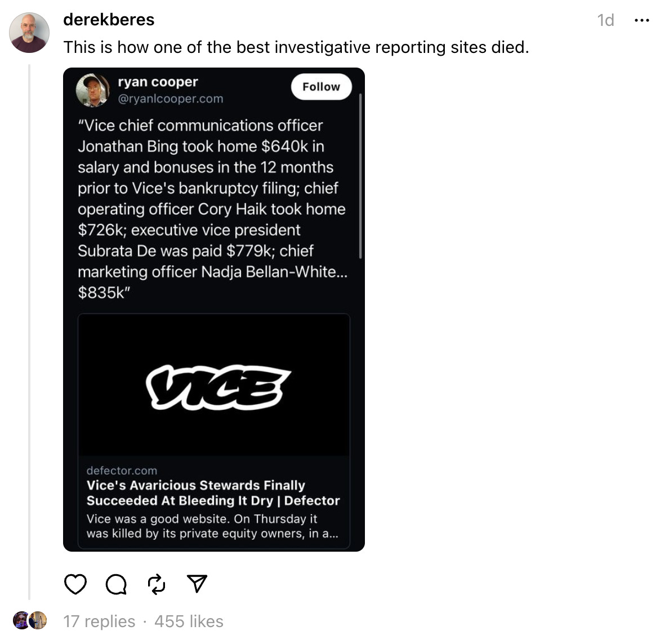Open ryan cooper display name
660x644 pixels.
158,82
